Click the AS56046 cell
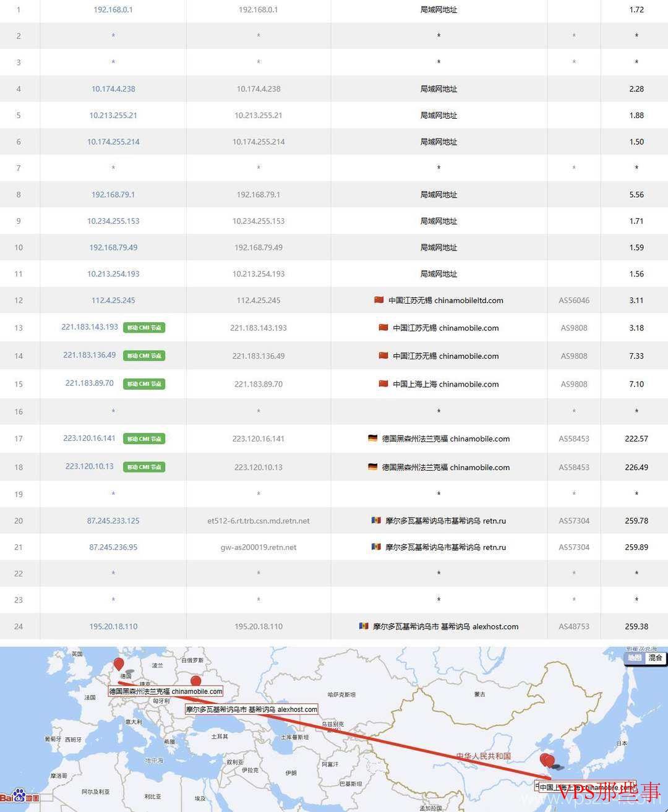The width and height of the screenshot is (668, 812). tap(574, 301)
